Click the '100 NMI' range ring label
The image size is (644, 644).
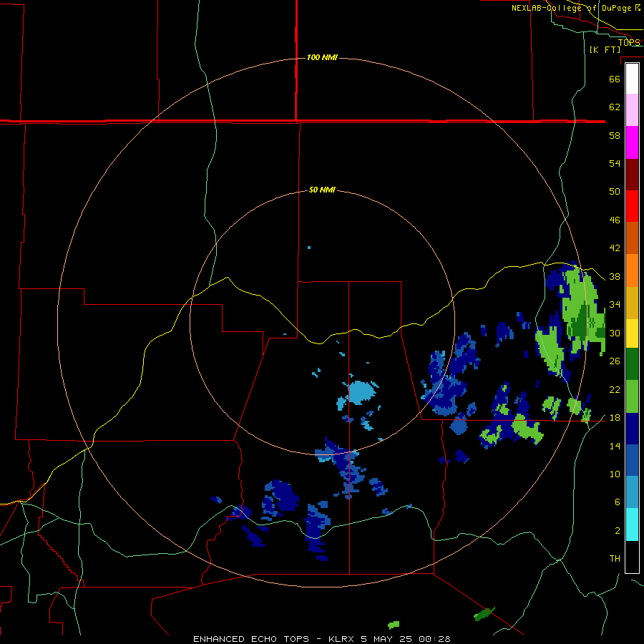pos(322,57)
